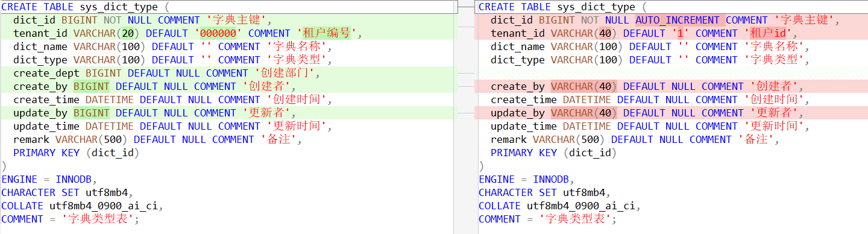Click CHARACTER SET utf8mb4 in right pane
Screen dimensions: 868x234
[x=542, y=192]
